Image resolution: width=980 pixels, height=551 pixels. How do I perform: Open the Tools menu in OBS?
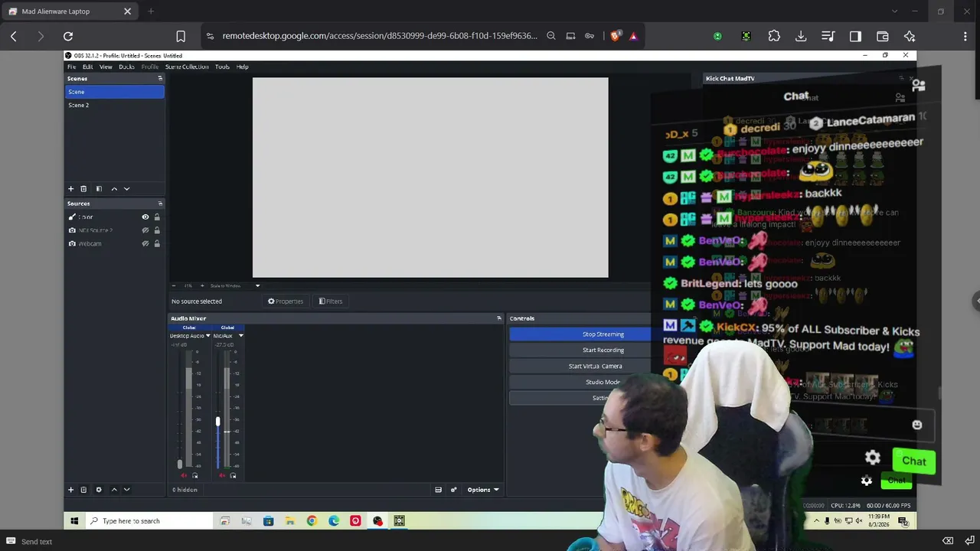tap(222, 67)
